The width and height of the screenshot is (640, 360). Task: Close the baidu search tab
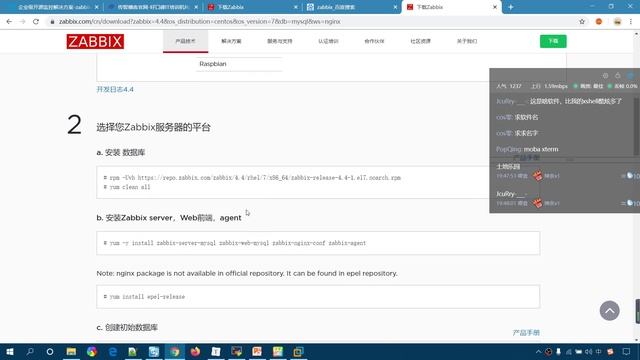395,7
